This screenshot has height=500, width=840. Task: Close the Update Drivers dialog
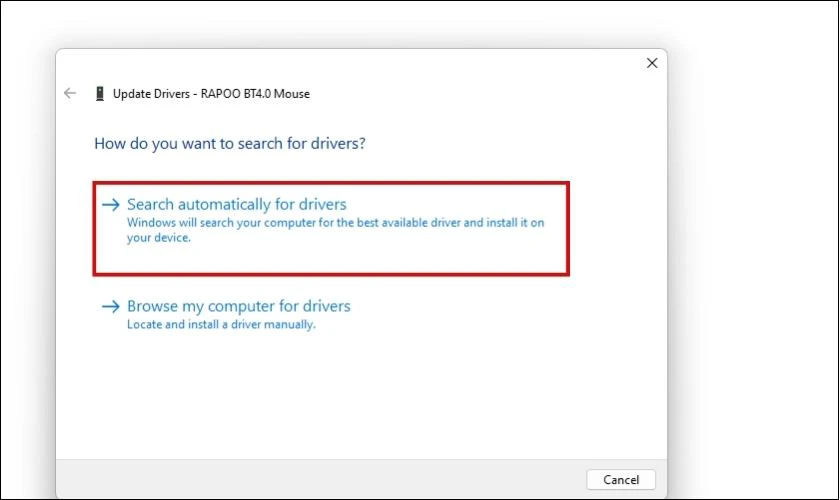click(652, 63)
